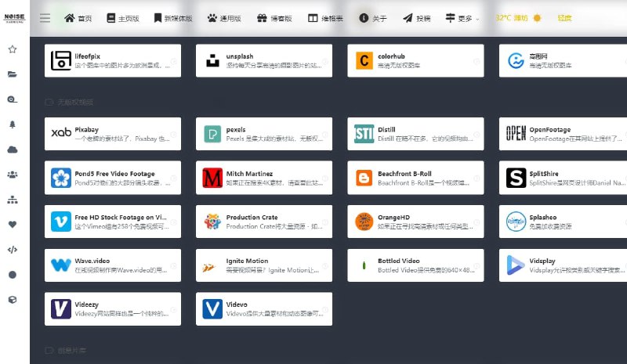This screenshot has width=627, height=364.
Task: Click the 32°C 潍坊 weather widget
Action: 518,18
